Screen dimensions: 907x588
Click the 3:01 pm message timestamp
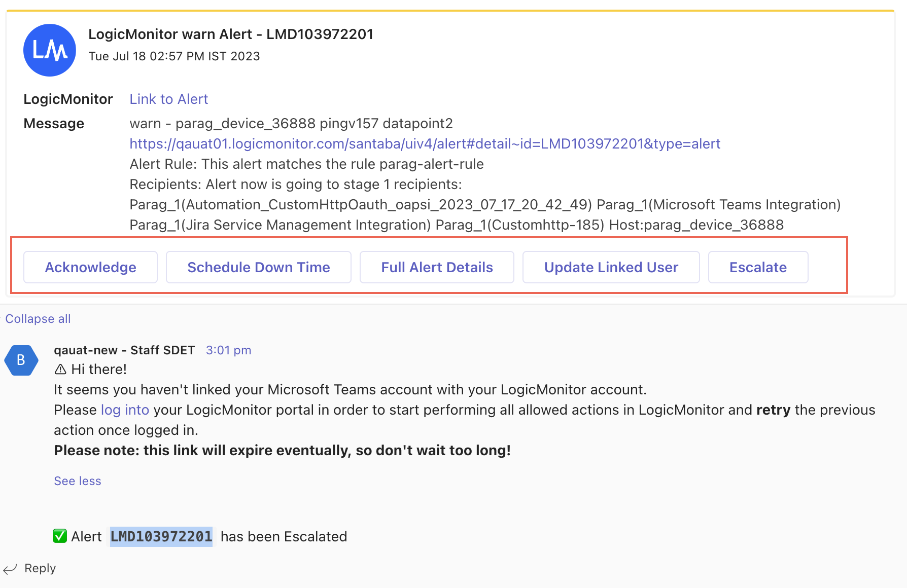pyautogui.click(x=228, y=350)
